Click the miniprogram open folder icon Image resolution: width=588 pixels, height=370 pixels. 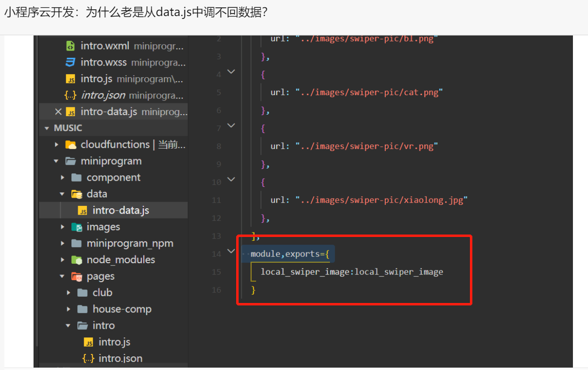pyautogui.click(x=71, y=161)
